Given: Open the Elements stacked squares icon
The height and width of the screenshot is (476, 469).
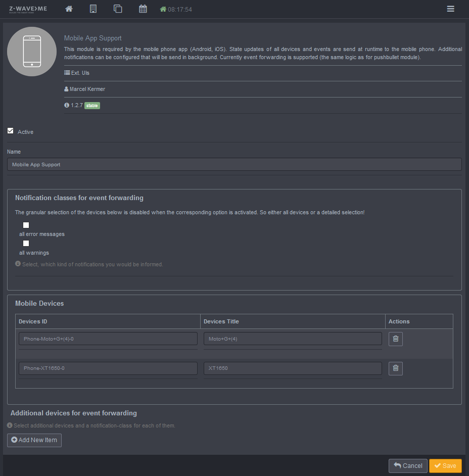Looking at the screenshot, I should (118, 9).
